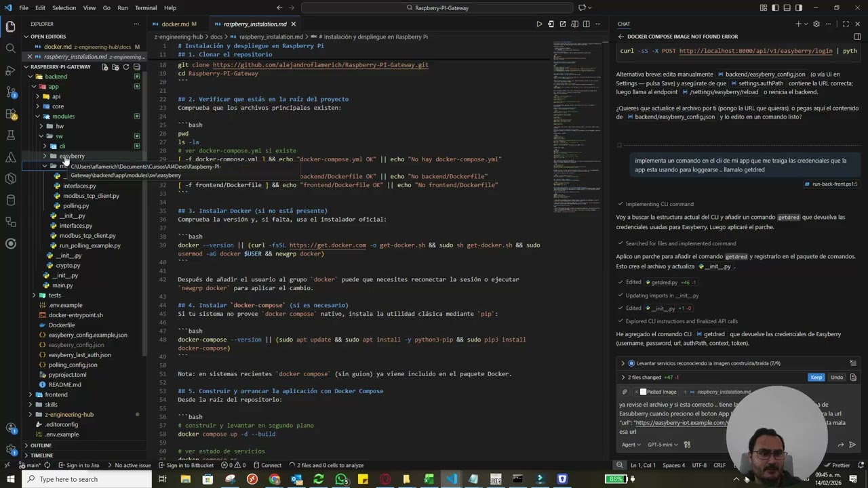The image size is (868, 488).
Task: Open the GitHub repository link
Action: (321, 65)
